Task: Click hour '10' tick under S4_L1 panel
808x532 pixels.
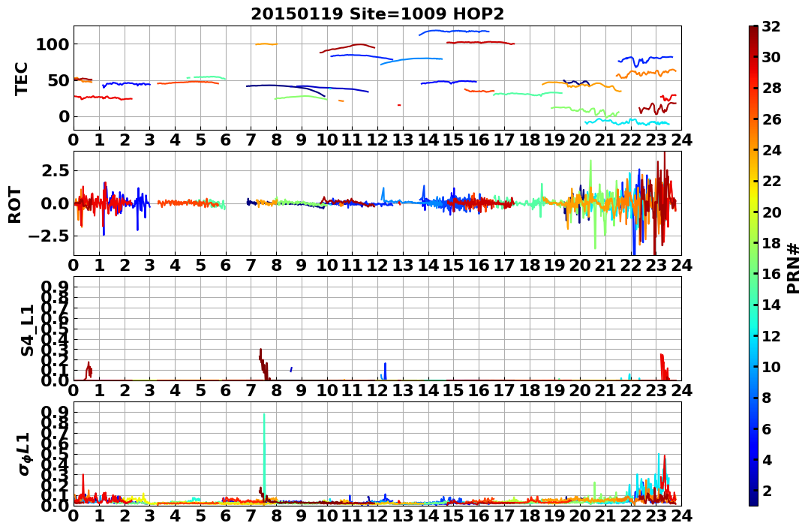Action: pyautogui.click(x=326, y=390)
